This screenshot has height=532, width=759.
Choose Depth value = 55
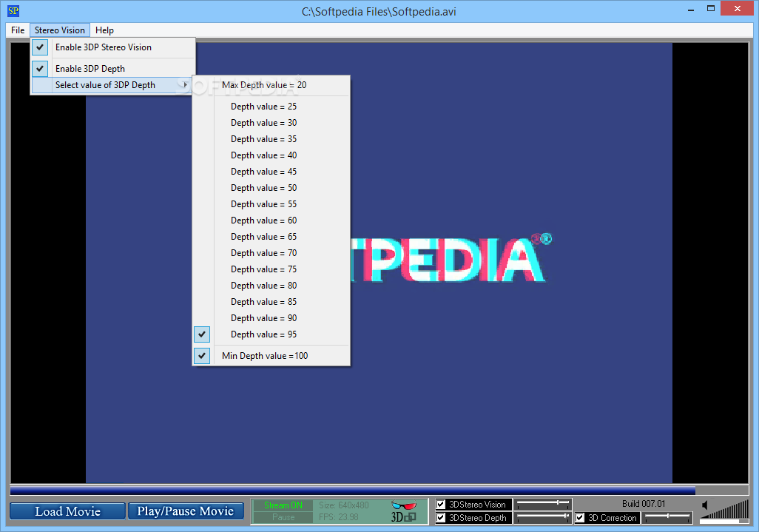click(x=271, y=204)
